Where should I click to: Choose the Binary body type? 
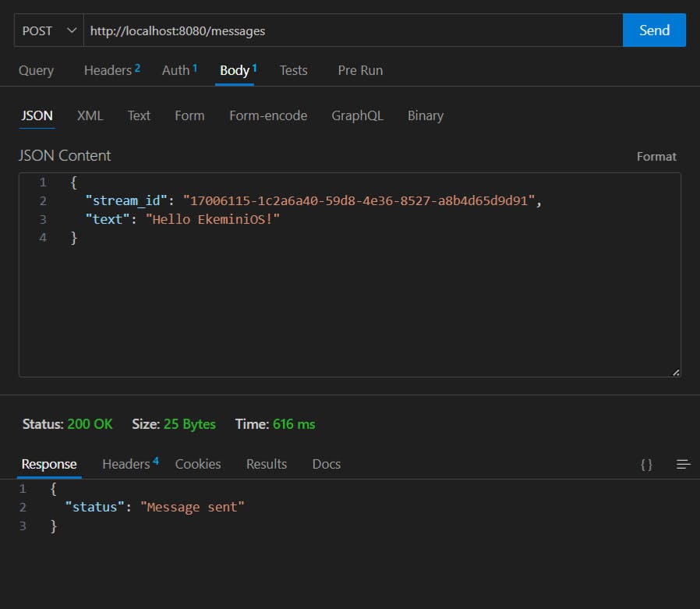426,115
